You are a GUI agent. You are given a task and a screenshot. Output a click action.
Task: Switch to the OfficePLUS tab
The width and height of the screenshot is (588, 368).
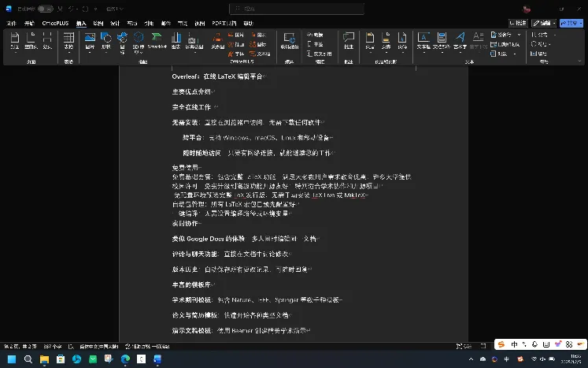pyautogui.click(x=56, y=24)
